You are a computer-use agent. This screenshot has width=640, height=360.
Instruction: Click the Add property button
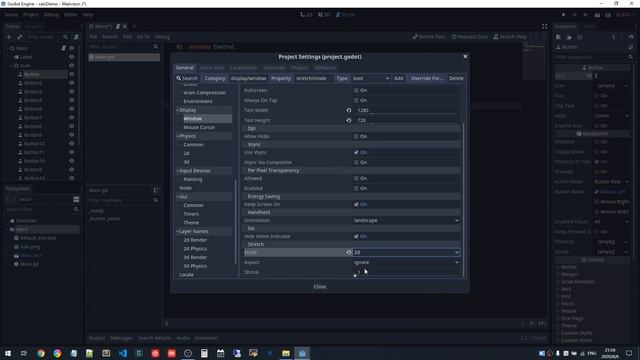399,78
